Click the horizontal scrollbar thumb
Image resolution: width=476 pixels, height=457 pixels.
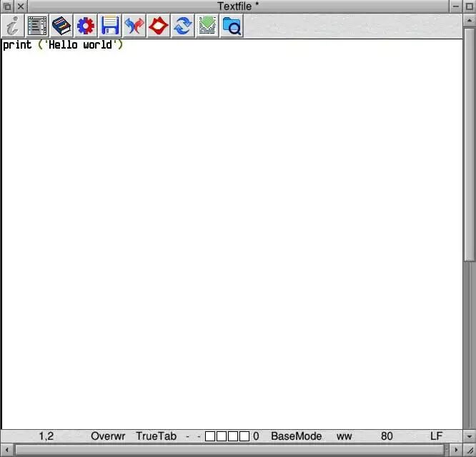pyautogui.click(x=230, y=450)
